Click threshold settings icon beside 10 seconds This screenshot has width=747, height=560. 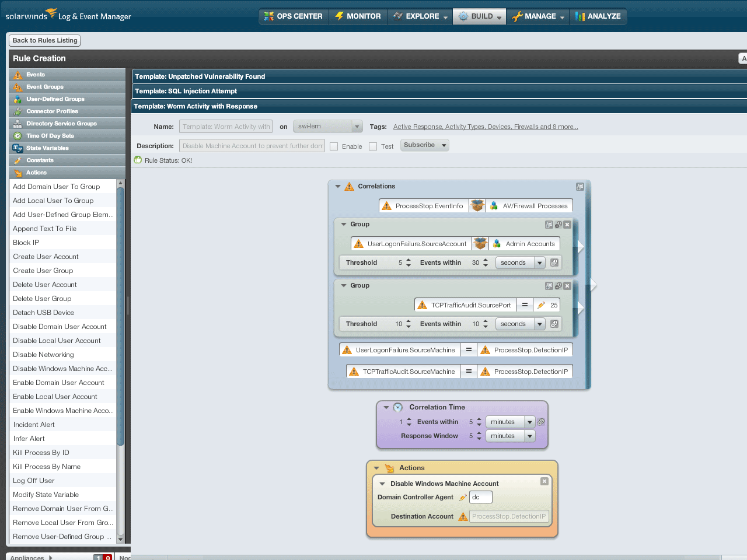click(x=554, y=324)
